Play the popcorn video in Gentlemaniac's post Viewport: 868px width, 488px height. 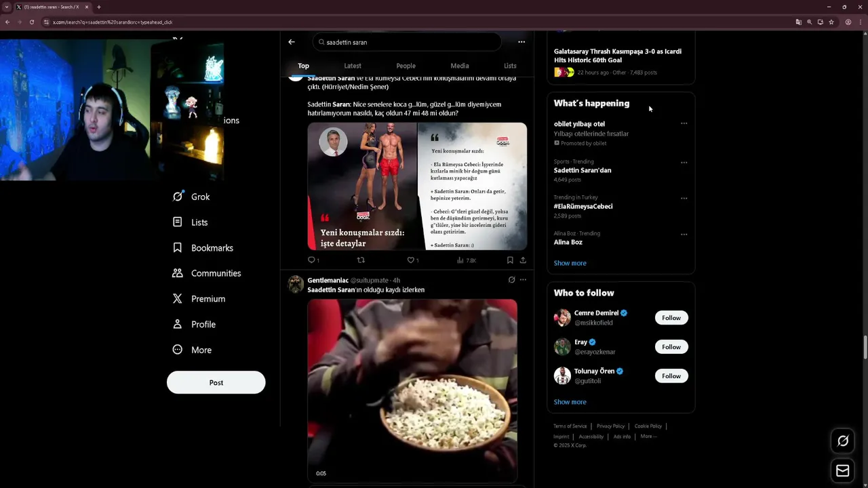click(412, 390)
